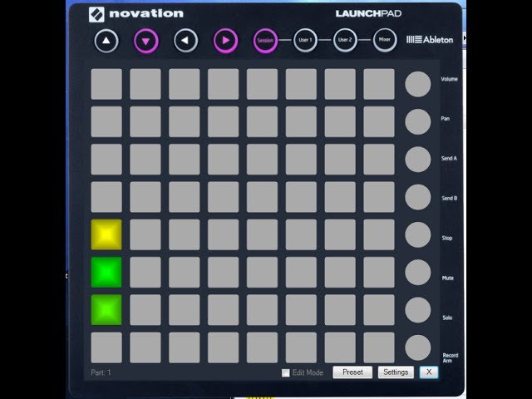The height and width of the screenshot is (399, 532).
Task: Click the Part: 1 label
Action: (x=101, y=372)
